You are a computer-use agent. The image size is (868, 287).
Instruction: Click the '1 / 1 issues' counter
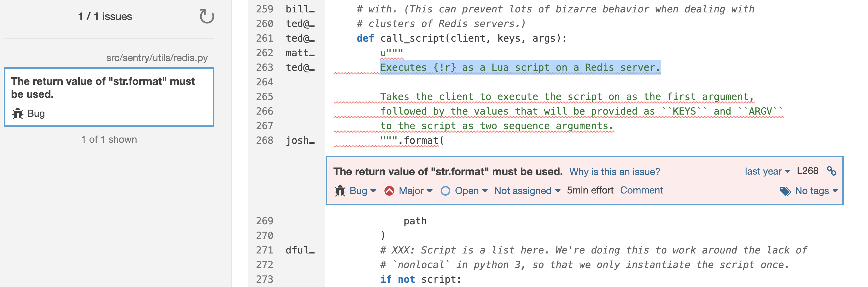coord(105,16)
